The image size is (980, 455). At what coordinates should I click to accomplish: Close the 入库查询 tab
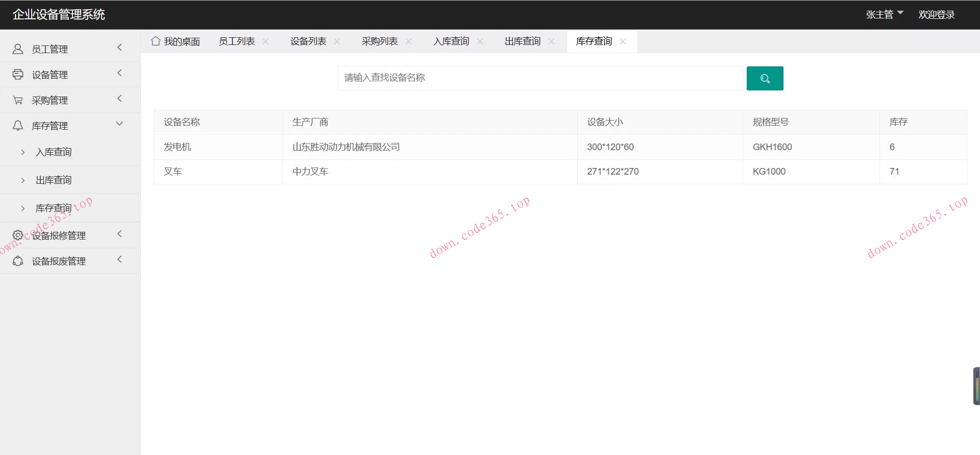coord(480,41)
